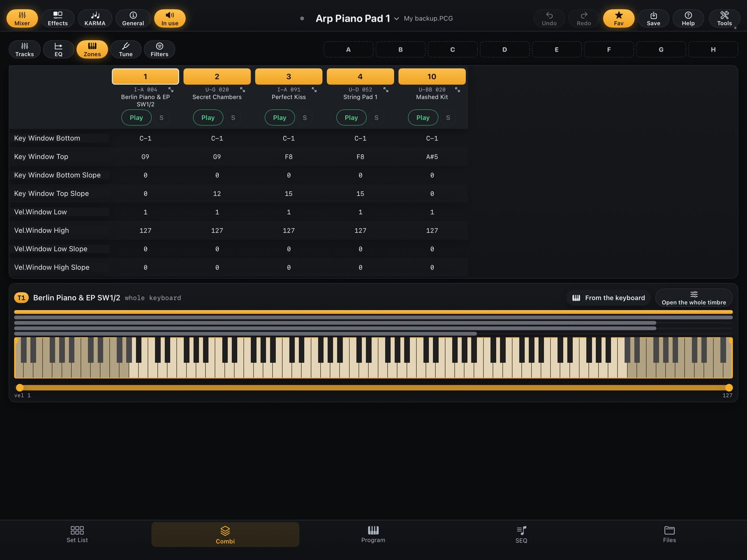Open the Tools menu
Image resolution: width=747 pixels, height=560 pixels.
pos(724,18)
